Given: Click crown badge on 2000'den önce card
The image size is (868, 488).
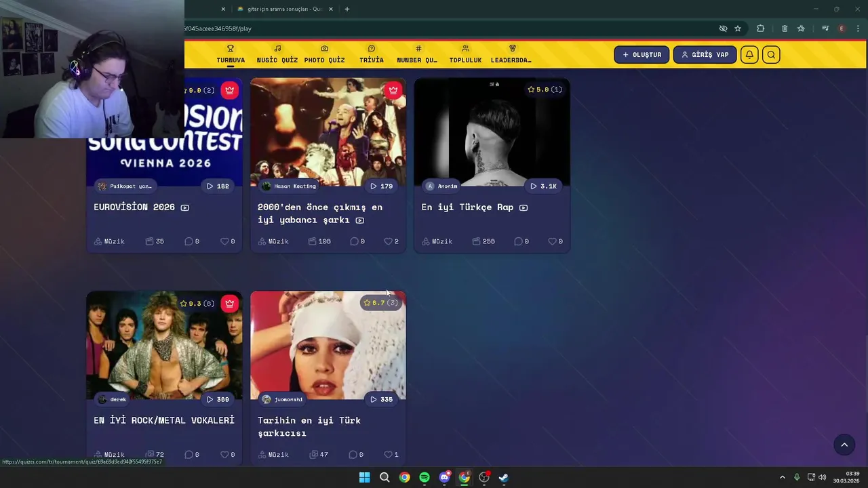Looking at the screenshot, I should pyautogui.click(x=393, y=90).
